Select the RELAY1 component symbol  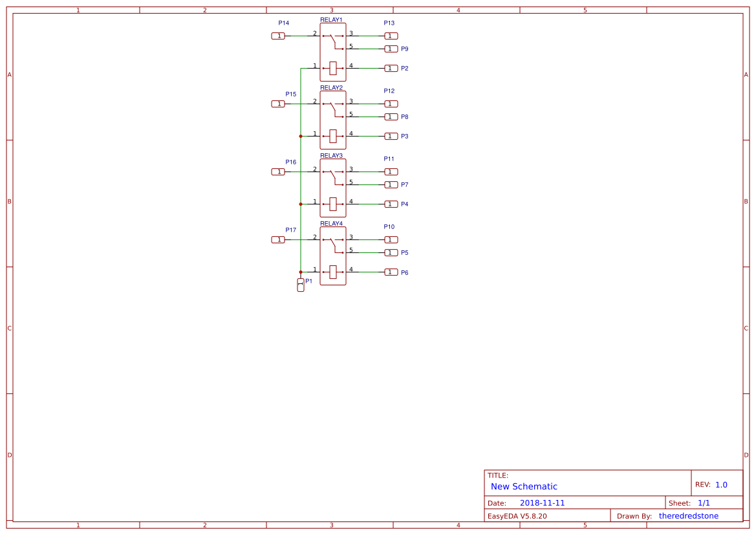pyautogui.click(x=333, y=53)
